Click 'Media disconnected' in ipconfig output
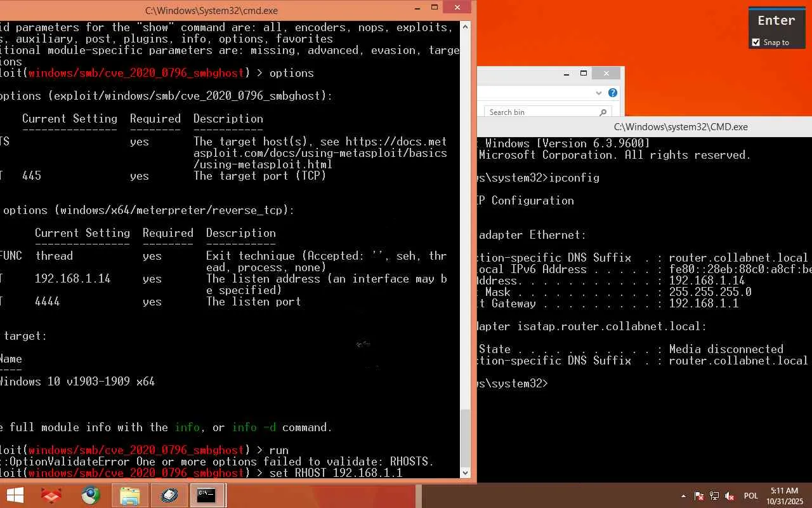 [x=726, y=349]
